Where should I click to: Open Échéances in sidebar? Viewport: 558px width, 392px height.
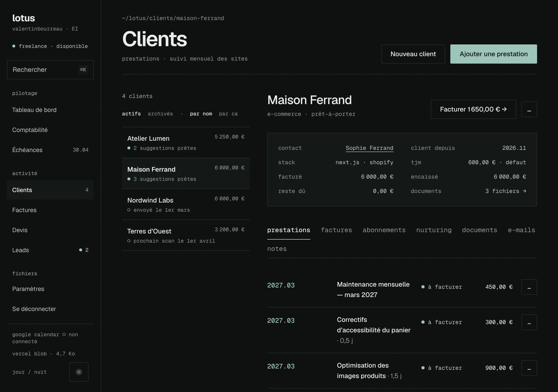50,150
